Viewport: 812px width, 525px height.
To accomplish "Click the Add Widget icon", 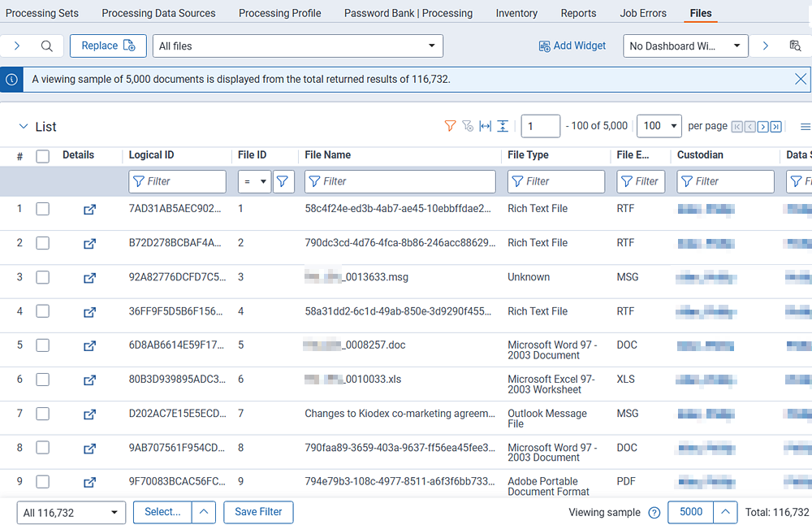I will 543,46.
